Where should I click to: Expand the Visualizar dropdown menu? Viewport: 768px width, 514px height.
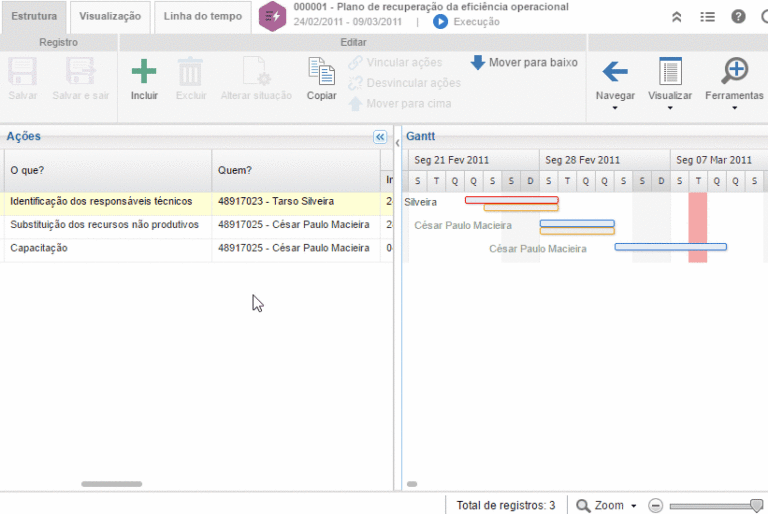pos(670,80)
